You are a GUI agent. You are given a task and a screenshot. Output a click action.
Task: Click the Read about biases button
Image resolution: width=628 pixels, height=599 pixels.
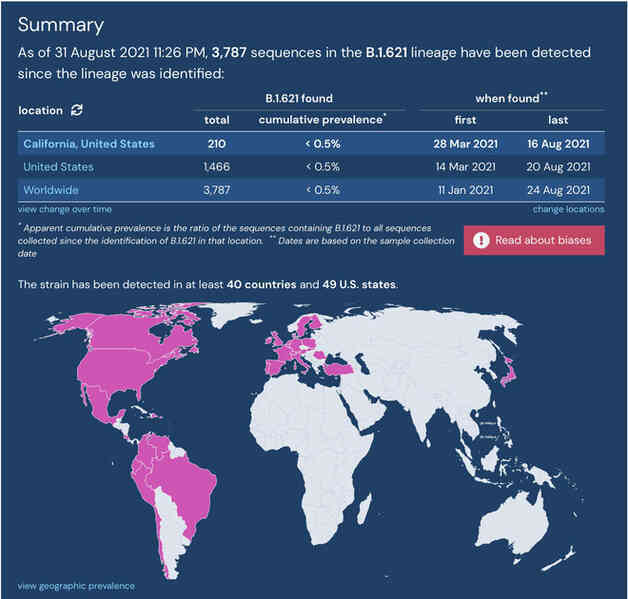(534, 240)
